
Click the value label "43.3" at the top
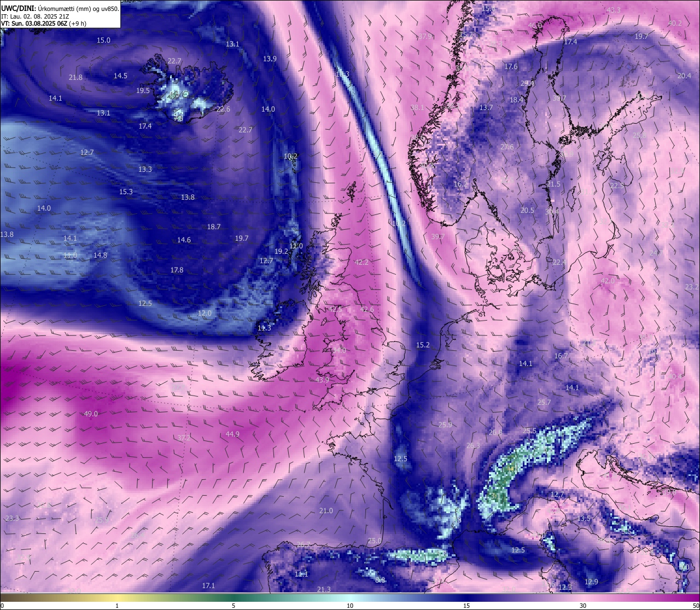click(614, 10)
